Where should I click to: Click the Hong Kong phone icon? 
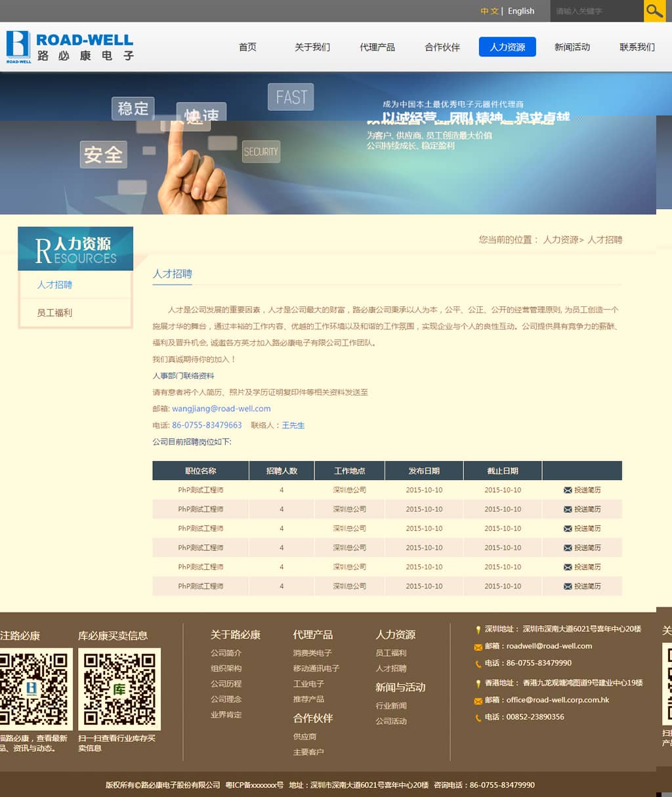click(478, 718)
